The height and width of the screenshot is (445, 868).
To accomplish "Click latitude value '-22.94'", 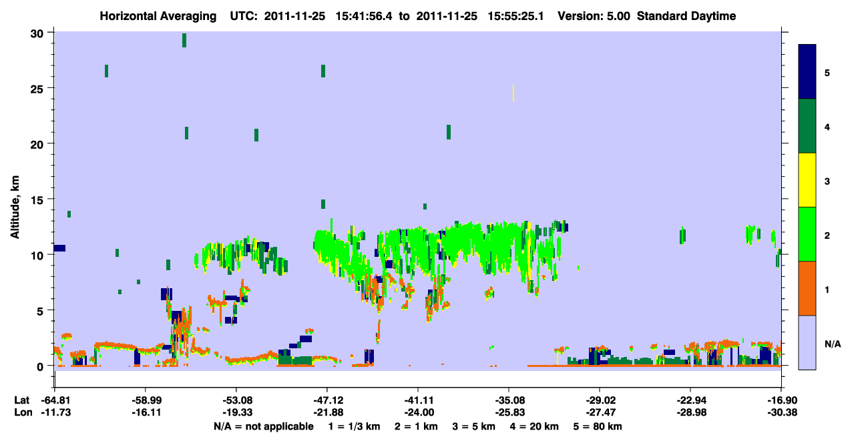I will (x=690, y=400).
